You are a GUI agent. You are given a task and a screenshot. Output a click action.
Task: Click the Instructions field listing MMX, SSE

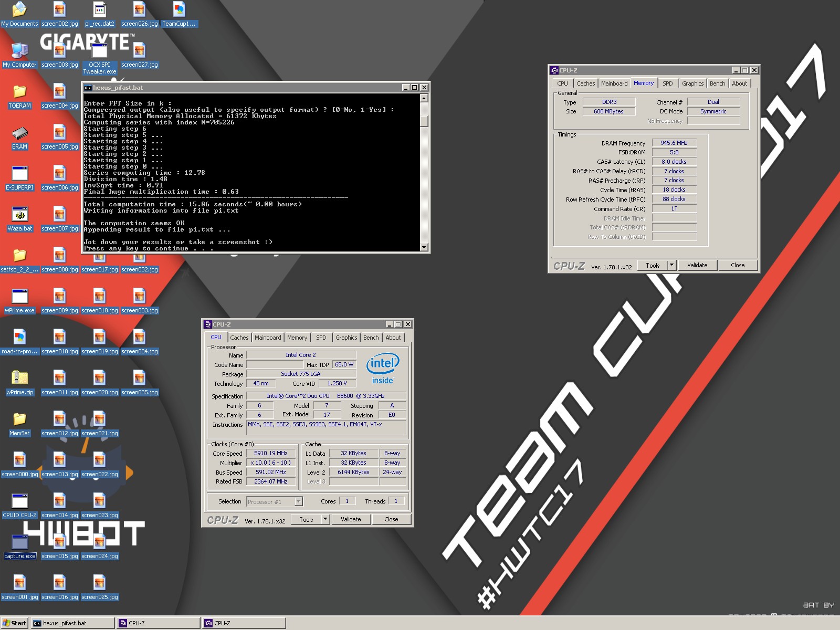click(x=325, y=427)
